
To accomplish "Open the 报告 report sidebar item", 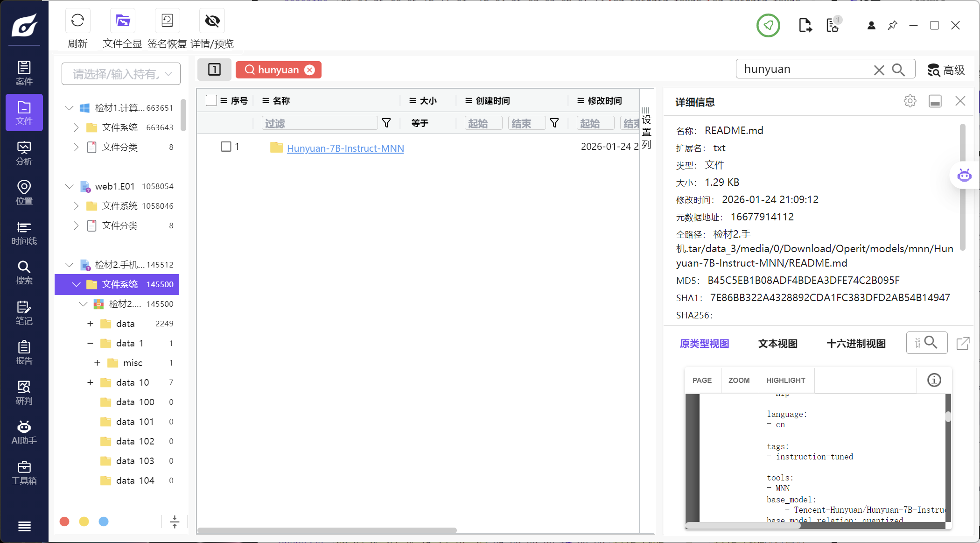I will pyautogui.click(x=24, y=353).
